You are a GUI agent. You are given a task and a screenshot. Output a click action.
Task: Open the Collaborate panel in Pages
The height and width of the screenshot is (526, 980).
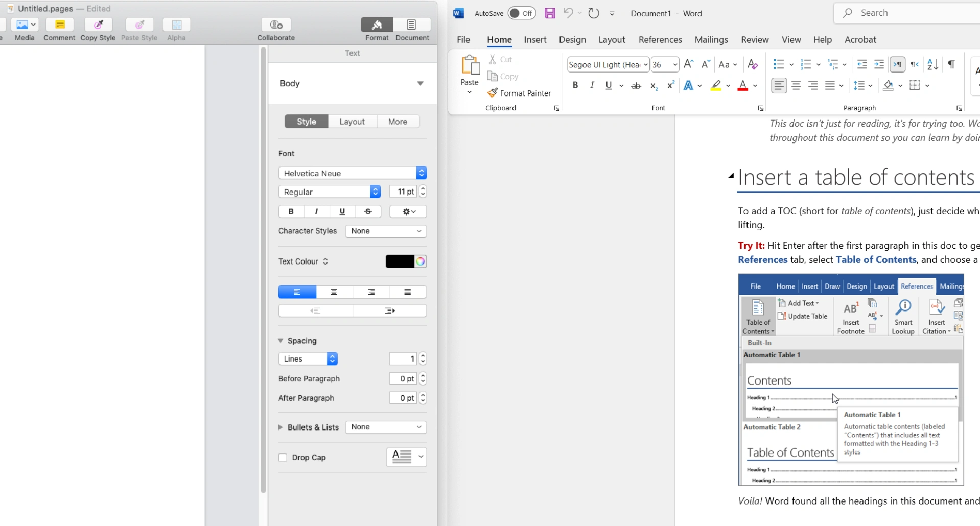[275, 28]
